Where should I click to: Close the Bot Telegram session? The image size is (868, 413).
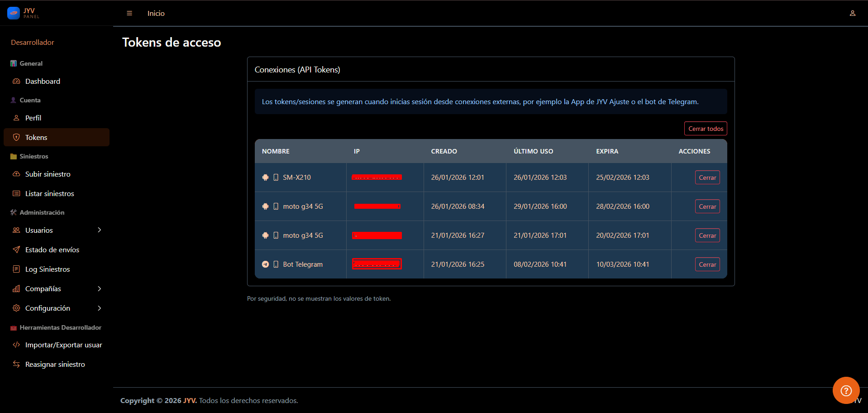[x=707, y=264]
